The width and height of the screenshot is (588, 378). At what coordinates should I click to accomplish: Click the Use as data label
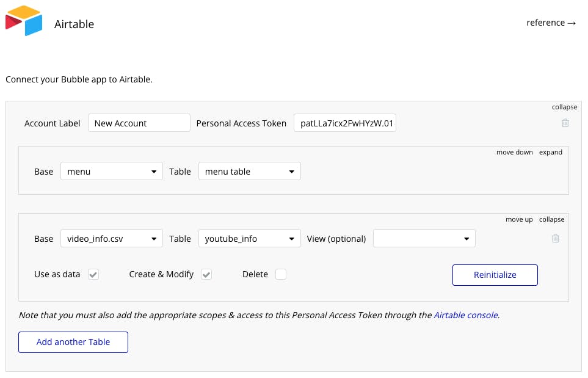click(57, 275)
